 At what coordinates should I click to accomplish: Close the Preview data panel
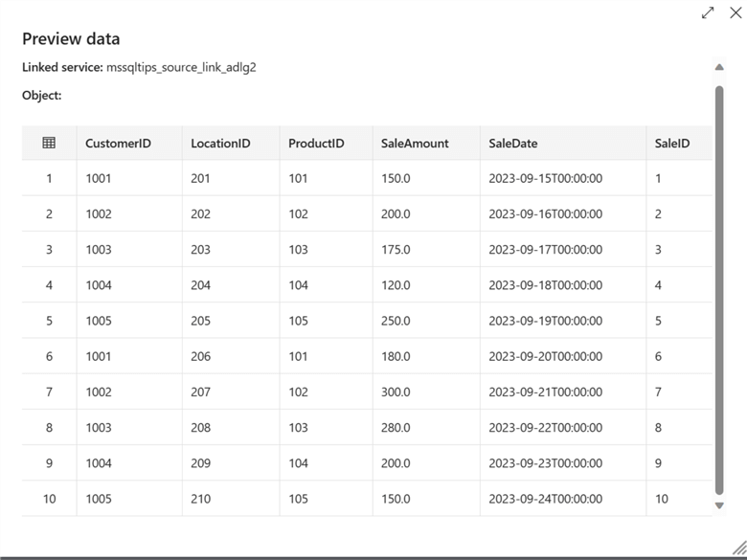click(736, 12)
